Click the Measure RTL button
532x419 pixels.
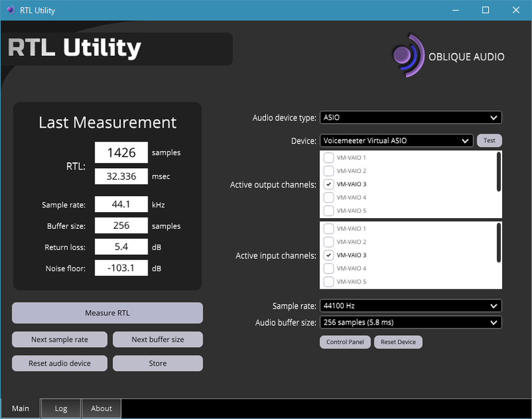pyautogui.click(x=107, y=313)
